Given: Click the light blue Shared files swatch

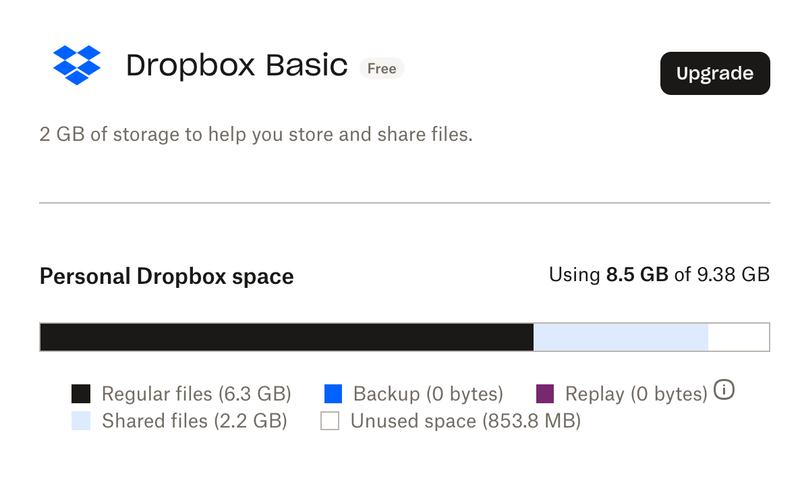Looking at the screenshot, I should pos(81,421).
